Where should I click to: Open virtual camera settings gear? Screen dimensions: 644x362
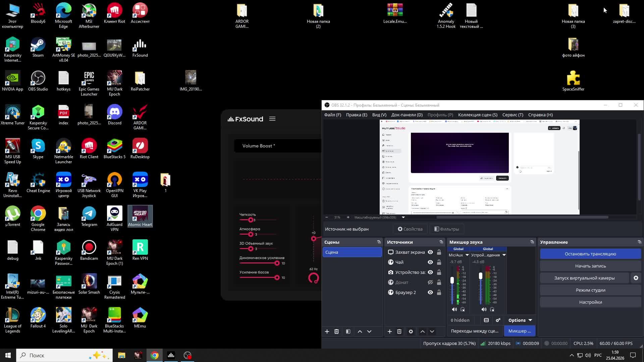(636, 278)
